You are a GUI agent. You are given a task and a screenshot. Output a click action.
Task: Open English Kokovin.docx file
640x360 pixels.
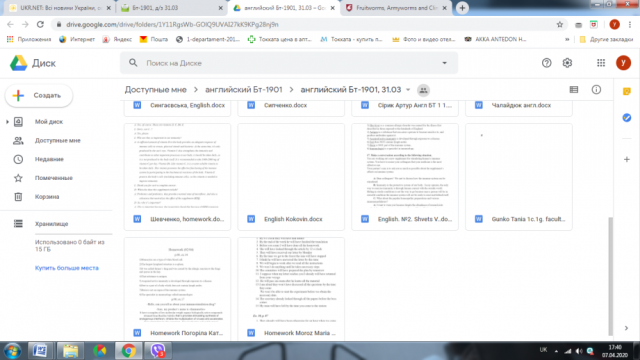(291, 177)
